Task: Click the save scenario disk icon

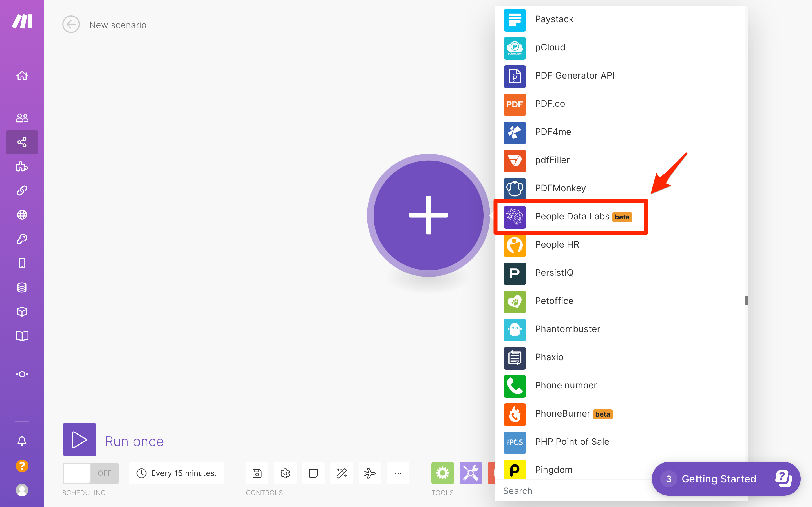Action: click(257, 473)
